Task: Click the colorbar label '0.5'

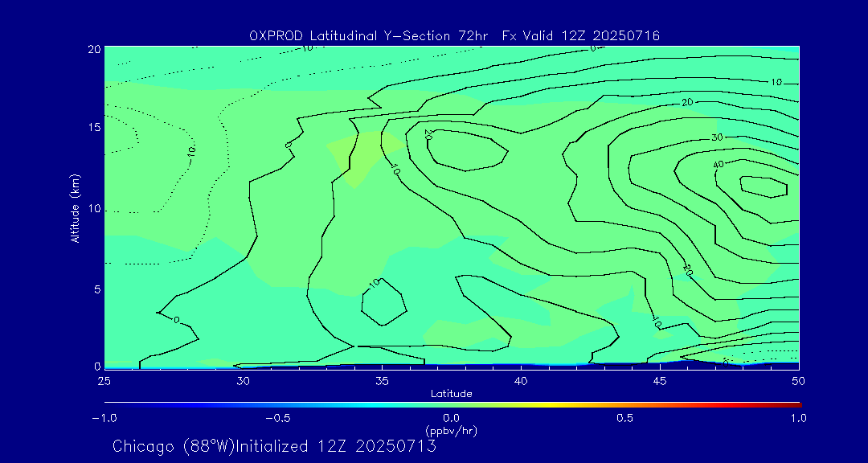Action: click(625, 418)
